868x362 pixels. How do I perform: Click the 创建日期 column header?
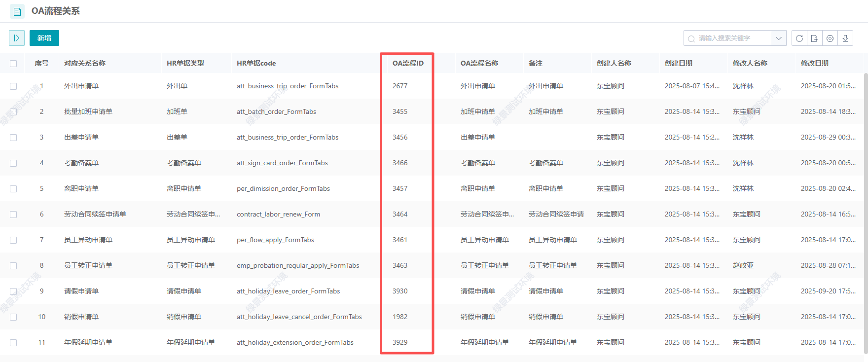(679, 63)
